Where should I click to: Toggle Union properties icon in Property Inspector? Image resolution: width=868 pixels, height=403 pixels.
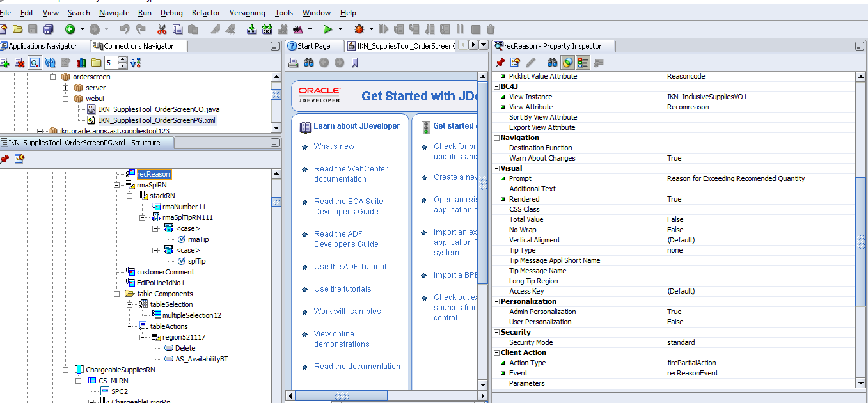567,62
